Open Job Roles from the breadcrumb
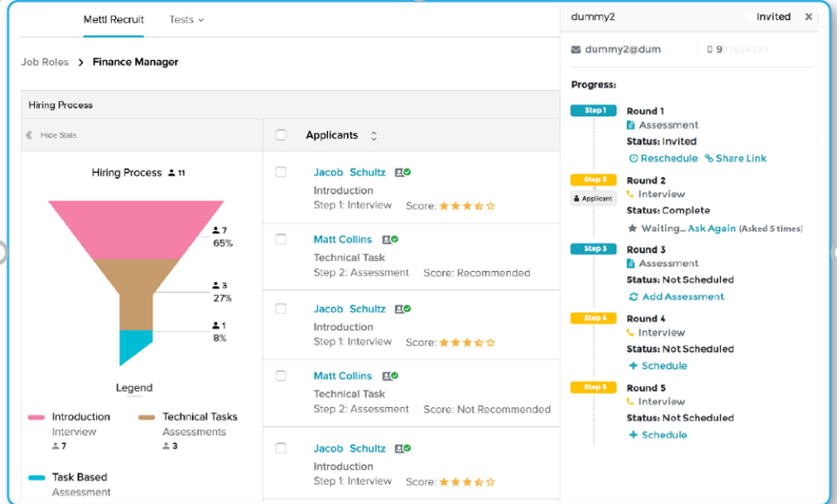The width and height of the screenshot is (837, 504). click(44, 62)
